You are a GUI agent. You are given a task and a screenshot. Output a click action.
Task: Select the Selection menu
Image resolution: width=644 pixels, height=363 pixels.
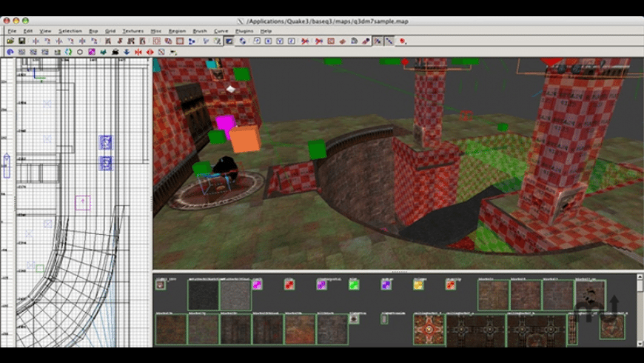point(70,31)
